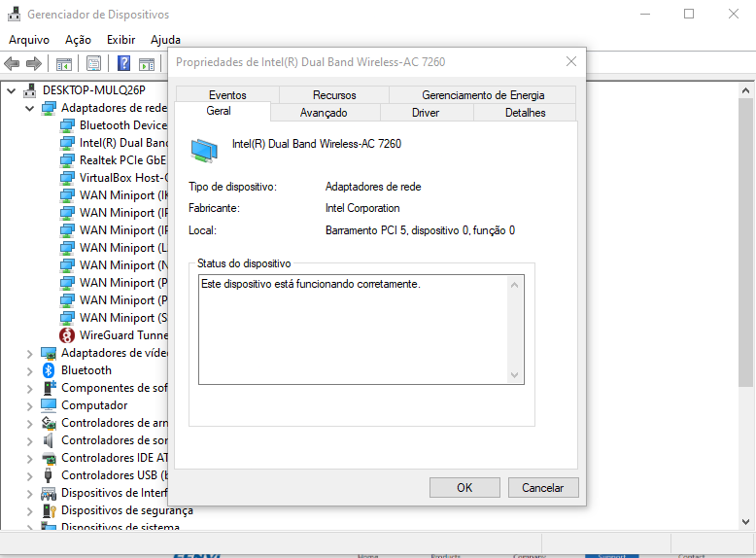Click the Forward arrow toolbar icon
This screenshot has height=558, width=756.
coord(34,63)
